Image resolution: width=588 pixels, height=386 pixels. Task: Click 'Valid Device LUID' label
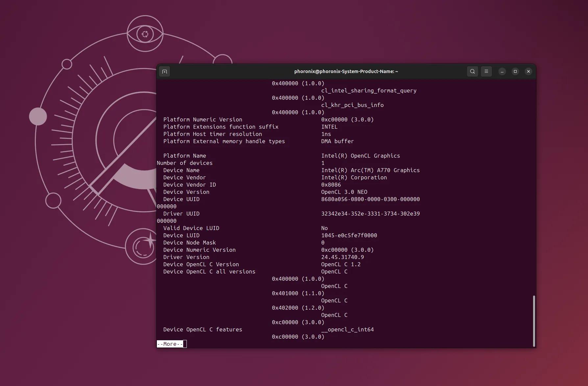(x=191, y=228)
